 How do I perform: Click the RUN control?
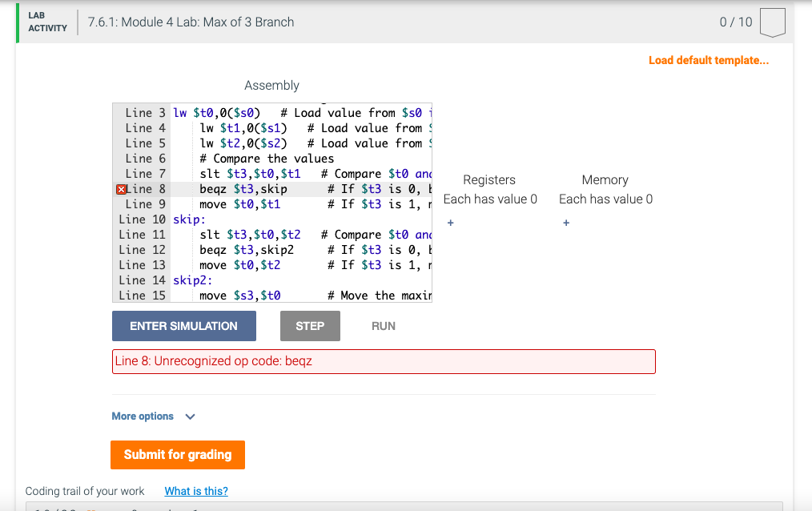tap(383, 325)
